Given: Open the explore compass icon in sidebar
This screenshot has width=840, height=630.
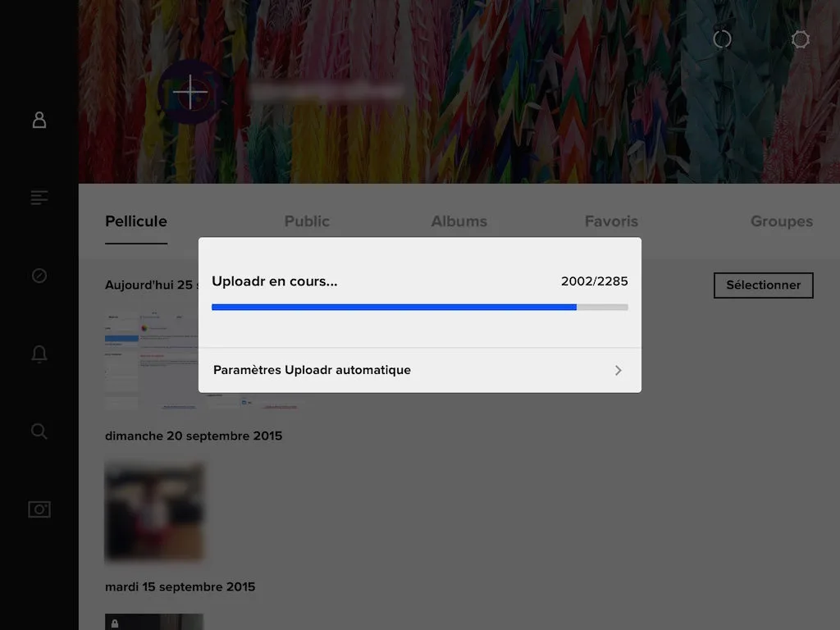Looking at the screenshot, I should (x=39, y=276).
